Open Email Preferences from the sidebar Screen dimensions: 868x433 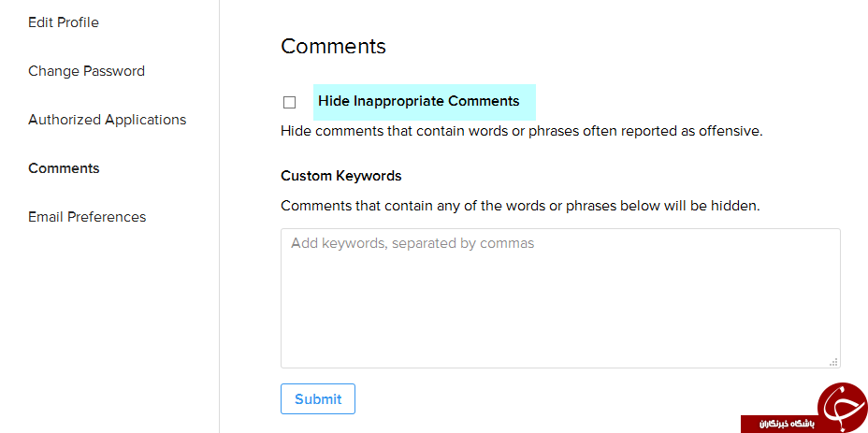pyautogui.click(x=87, y=217)
